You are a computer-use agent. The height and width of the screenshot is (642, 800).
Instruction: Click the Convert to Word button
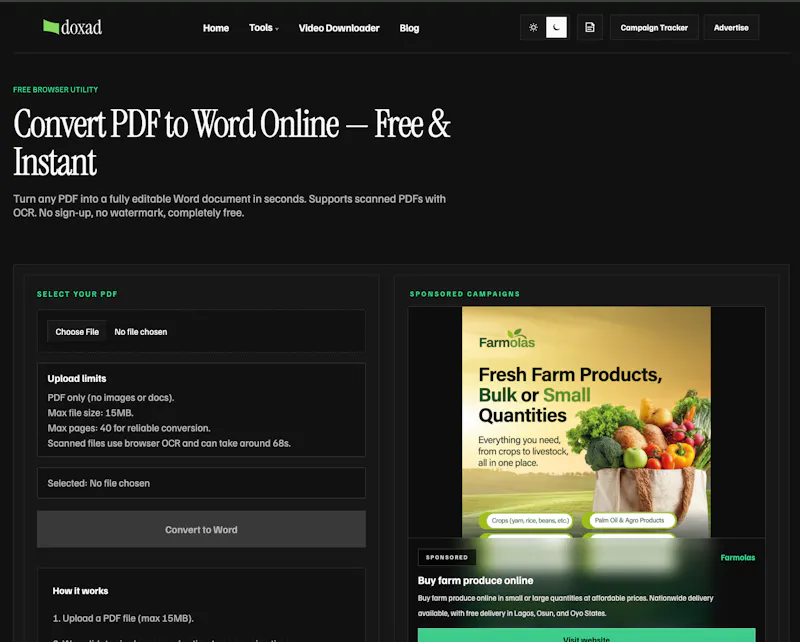tap(202, 529)
